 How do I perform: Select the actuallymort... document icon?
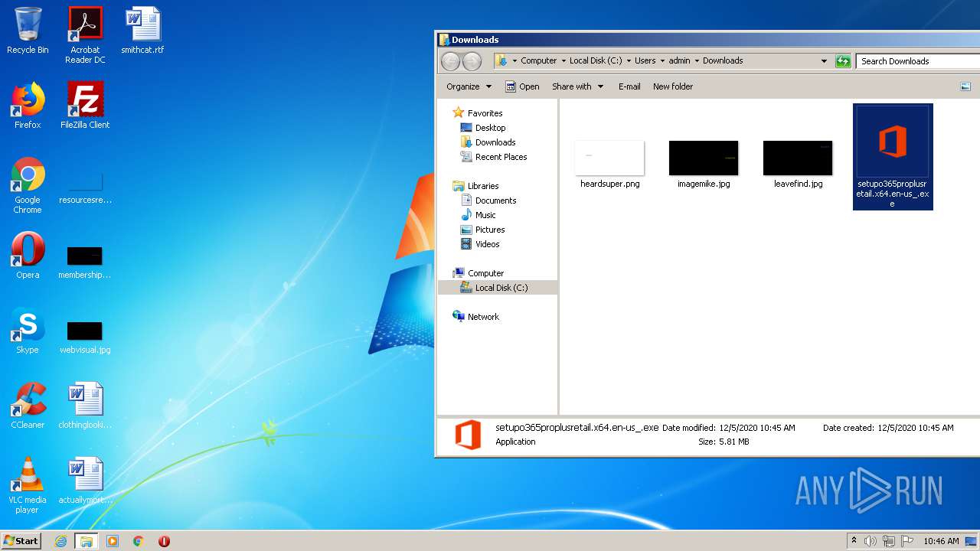tap(85, 481)
